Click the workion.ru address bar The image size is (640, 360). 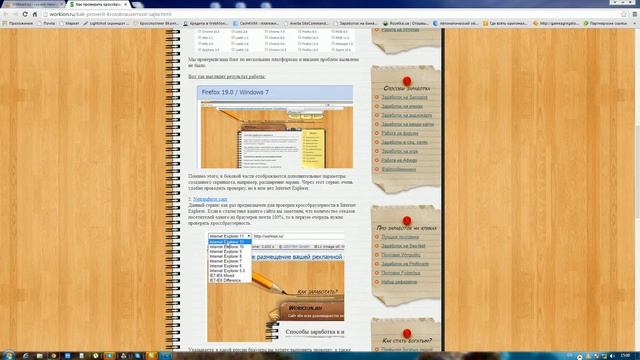coord(331,14)
